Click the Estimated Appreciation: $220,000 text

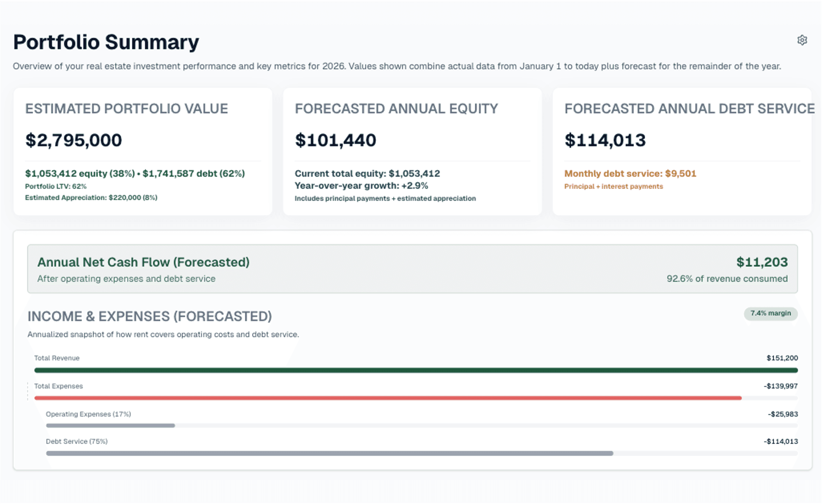click(x=91, y=197)
